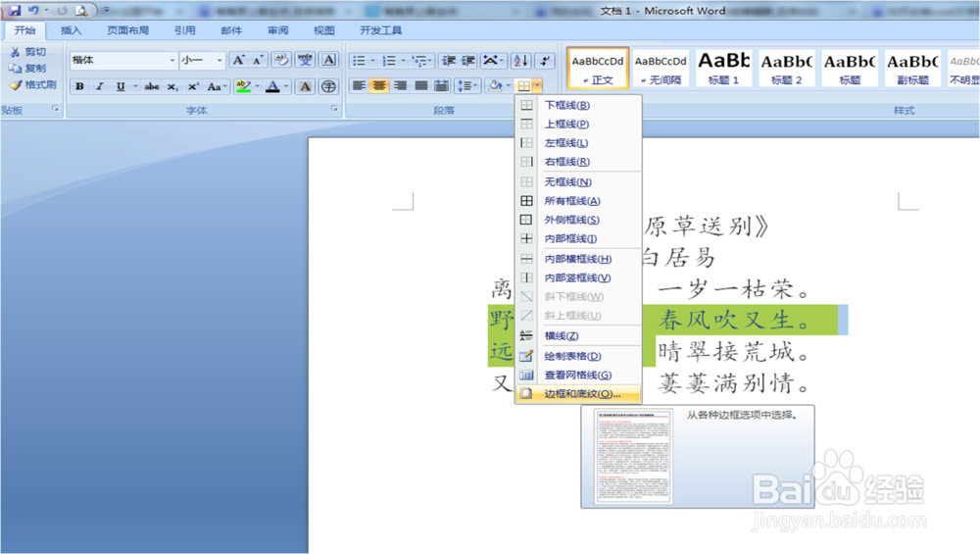Toggle Italic formatting
980x554 pixels.
(x=99, y=86)
